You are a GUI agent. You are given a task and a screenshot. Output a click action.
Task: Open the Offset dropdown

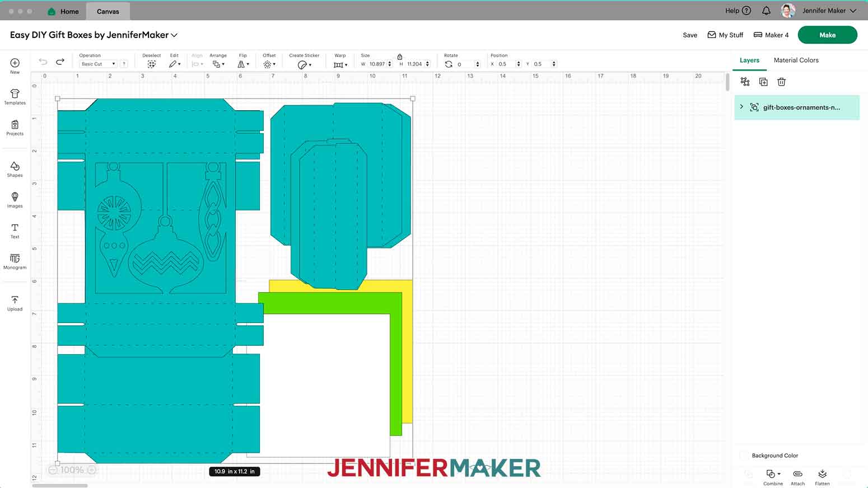(x=269, y=64)
